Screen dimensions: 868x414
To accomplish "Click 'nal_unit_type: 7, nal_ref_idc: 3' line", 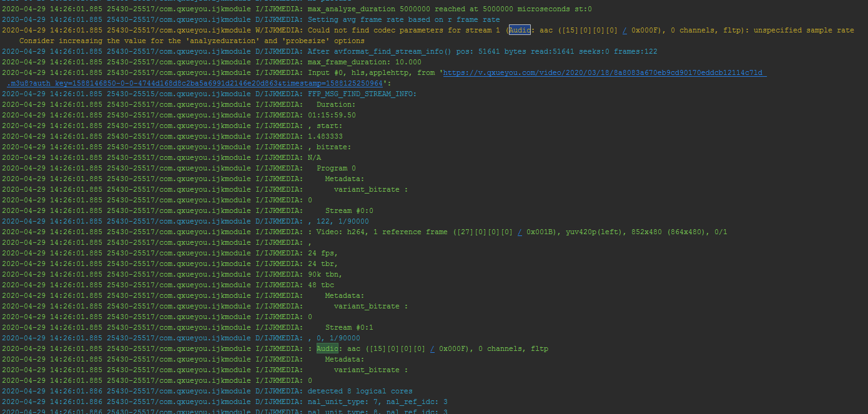I will 378,402.
